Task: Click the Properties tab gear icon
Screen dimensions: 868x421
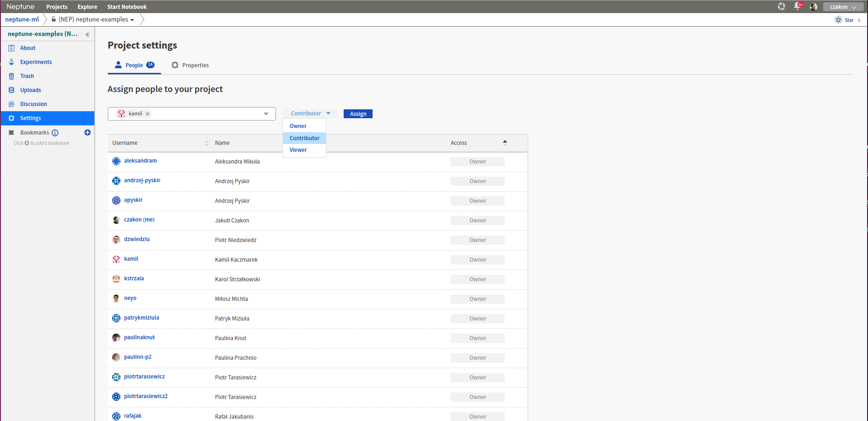Action: click(x=175, y=65)
